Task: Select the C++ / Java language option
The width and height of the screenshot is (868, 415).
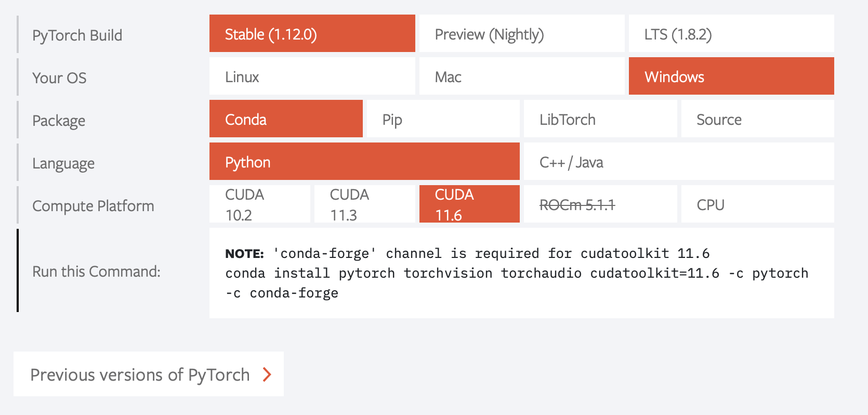Action: click(678, 162)
